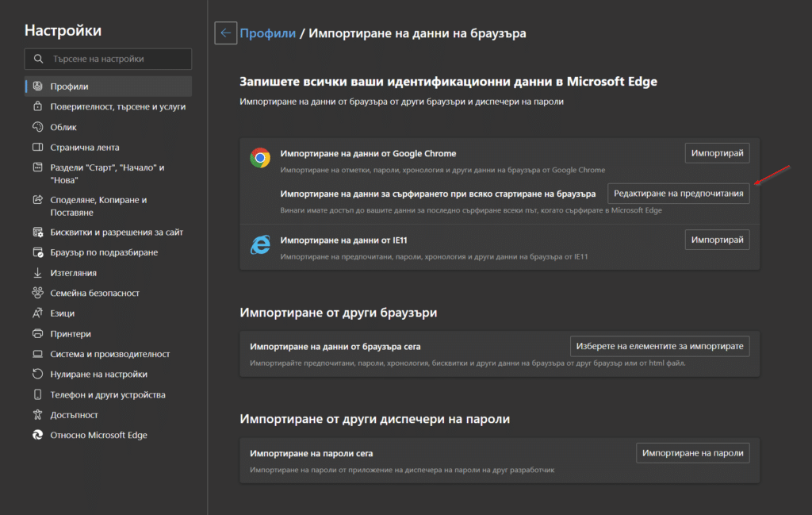
Task: Click the Профили breadcrumb link
Action: pyautogui.click(x=268, y=33)
